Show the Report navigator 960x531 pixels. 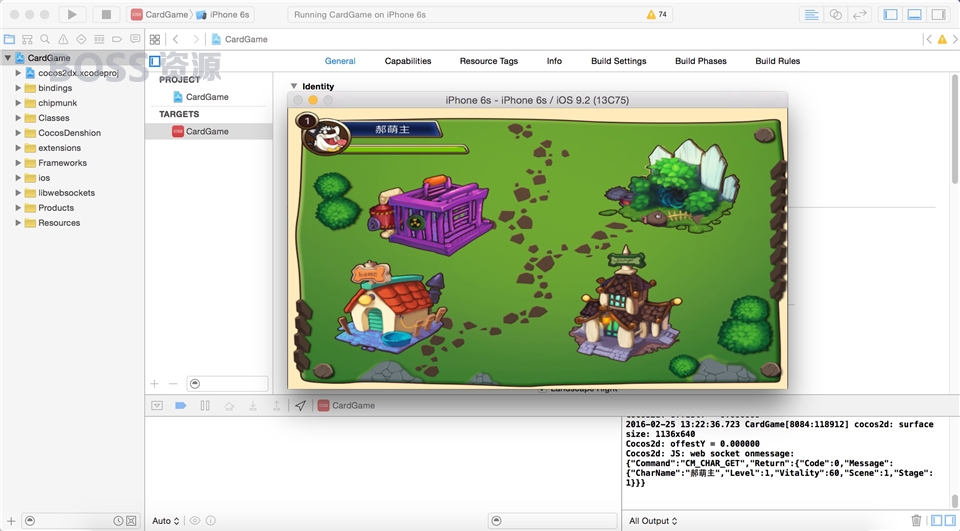135,39
